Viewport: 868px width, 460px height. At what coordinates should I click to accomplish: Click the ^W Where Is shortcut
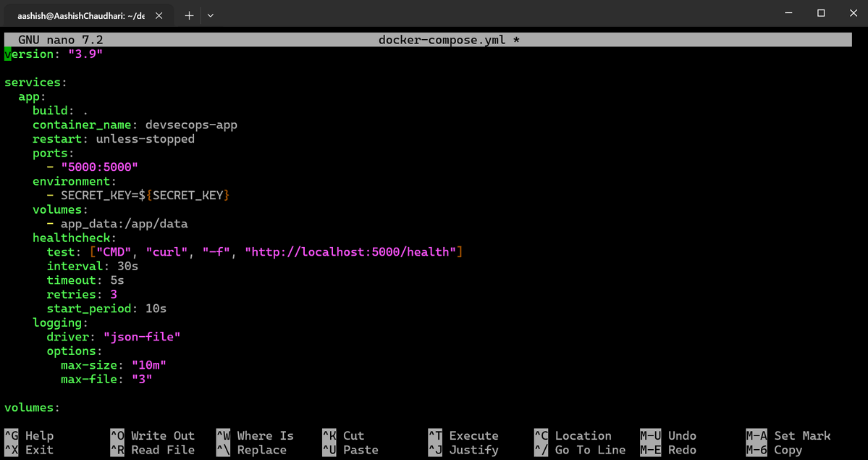(256, 435)
